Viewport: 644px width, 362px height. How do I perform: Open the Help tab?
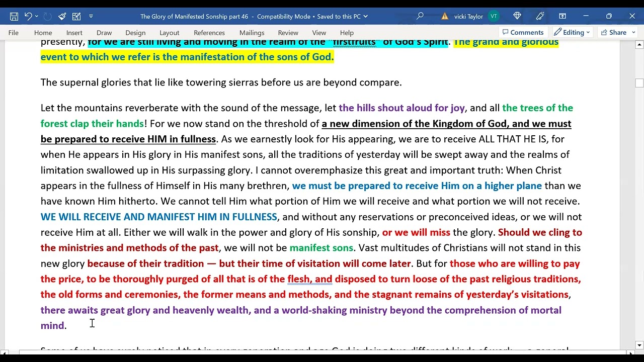coord(347,33)
